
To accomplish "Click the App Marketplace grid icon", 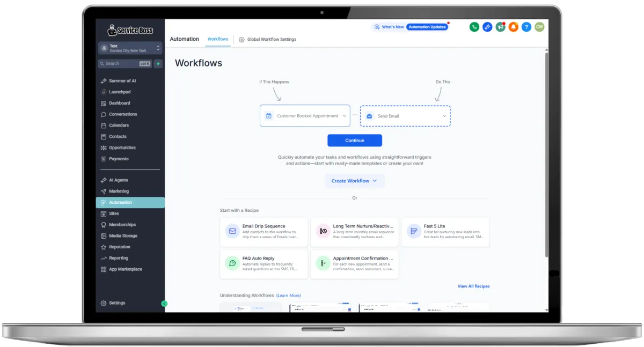I will point(104,269).
